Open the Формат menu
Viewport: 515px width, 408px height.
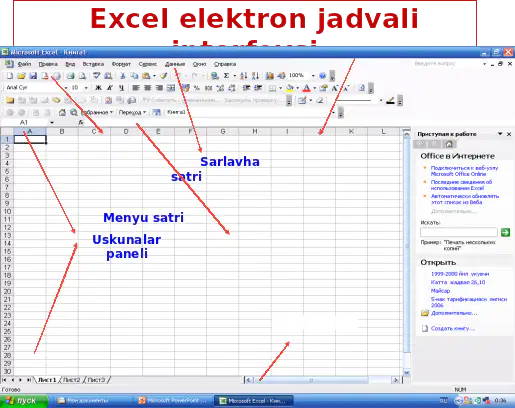pos(121,64)
